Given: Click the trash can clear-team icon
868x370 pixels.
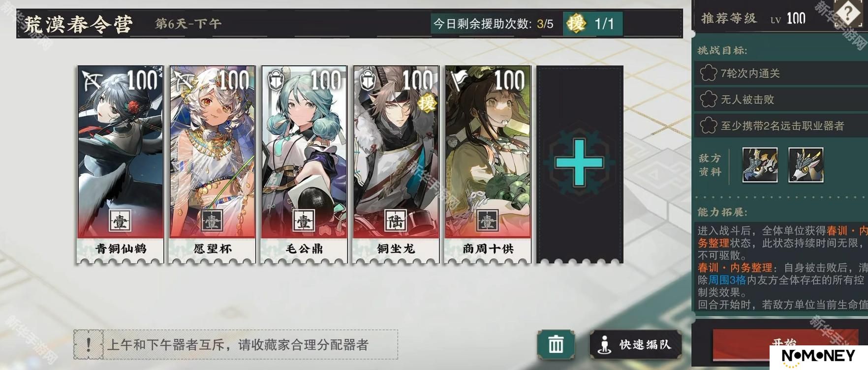Looking at the screenshot, I should [x=556, y=344].
